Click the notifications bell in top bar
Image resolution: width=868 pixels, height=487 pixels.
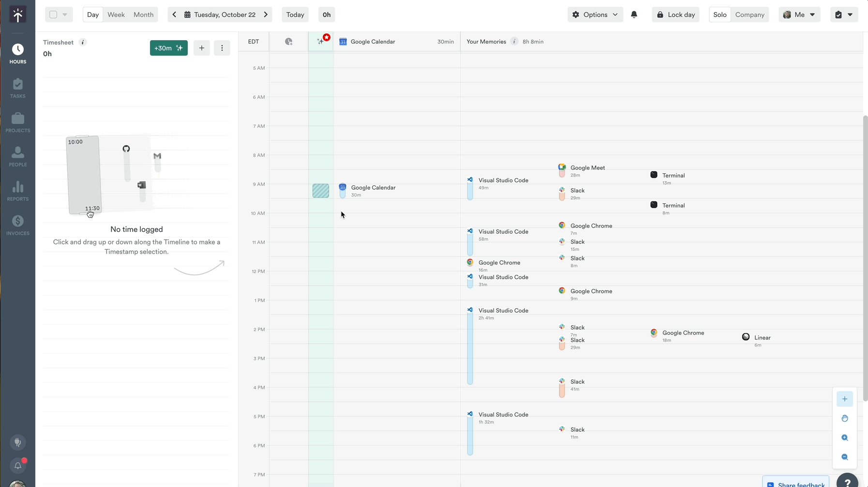[634, 15]
